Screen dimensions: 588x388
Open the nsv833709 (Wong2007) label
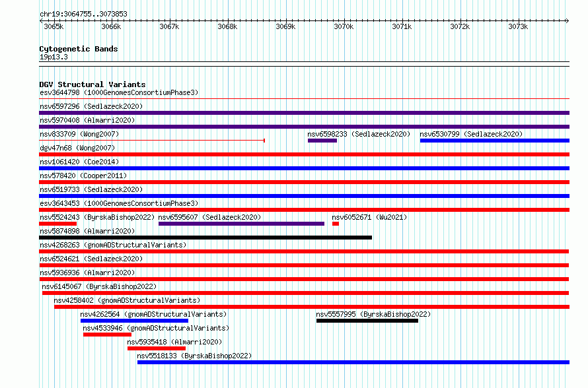[x=79, y=134]
